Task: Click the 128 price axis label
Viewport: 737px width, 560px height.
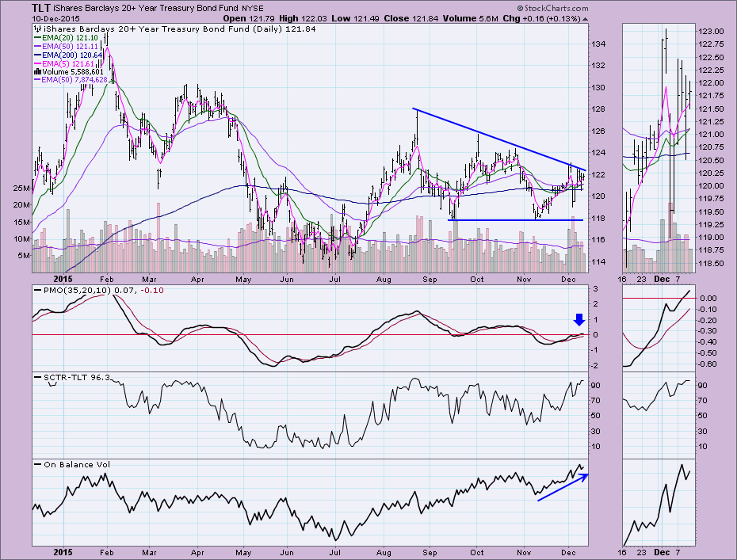Action: pyautogui.click(x=598, y=109)
